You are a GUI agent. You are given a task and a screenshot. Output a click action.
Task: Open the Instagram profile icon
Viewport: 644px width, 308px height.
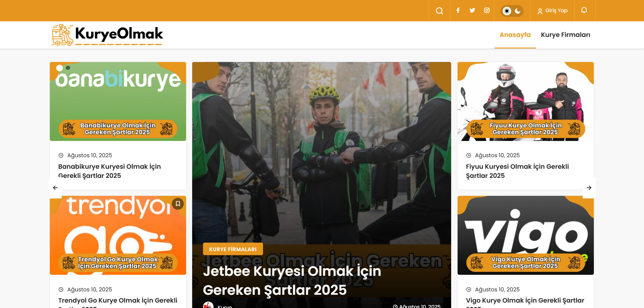click(x=487, y=11)
